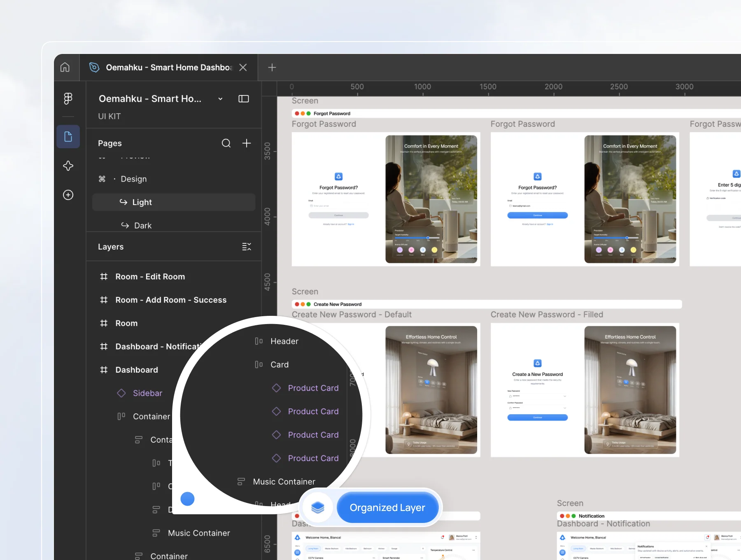Click the Design page command icon
Screen dimensions: 741x560
coord(102,179)
